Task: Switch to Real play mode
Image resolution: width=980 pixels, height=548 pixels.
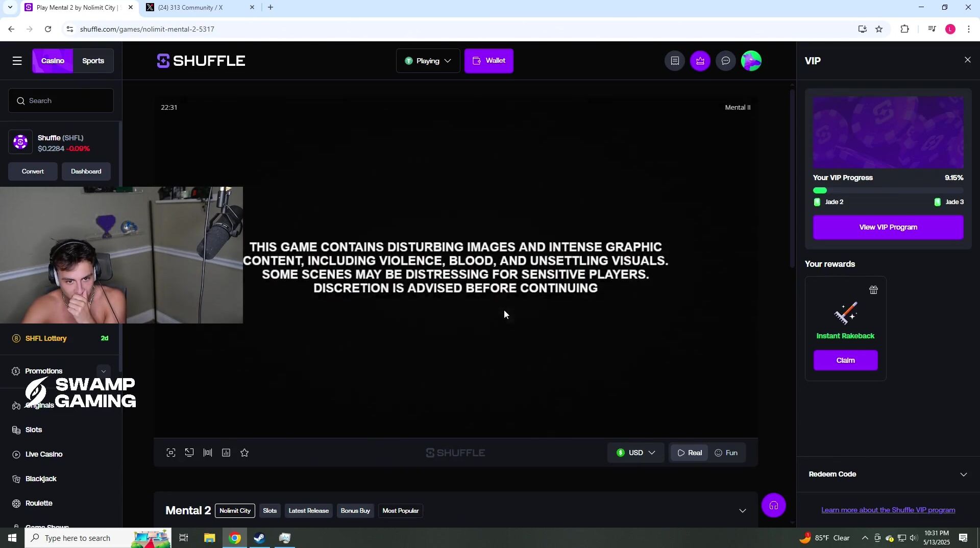Action: 690,453
